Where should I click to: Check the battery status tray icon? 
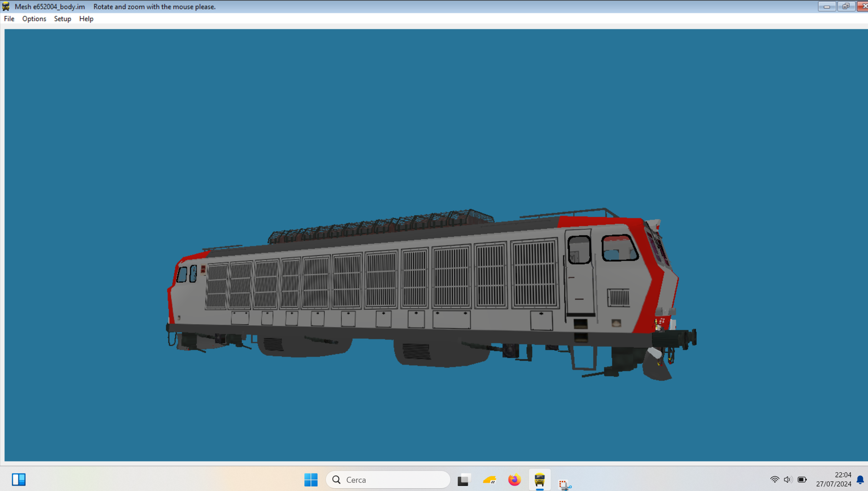click(802, 480)
